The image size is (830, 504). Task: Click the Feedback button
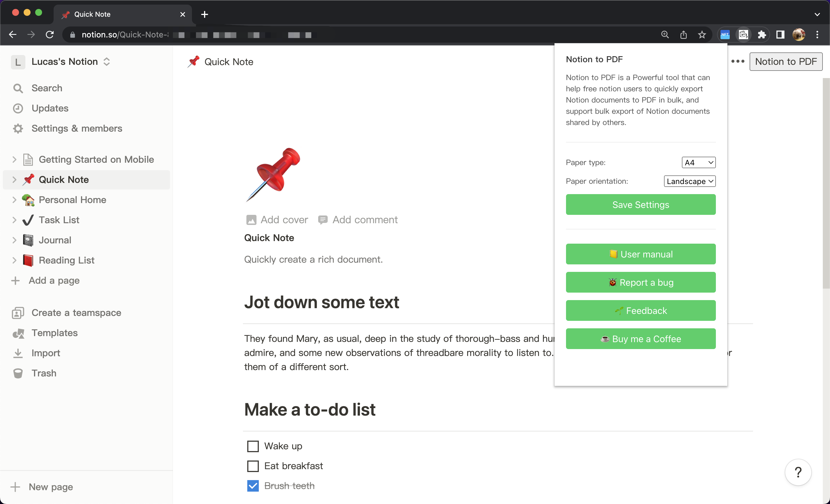[641, 311]
